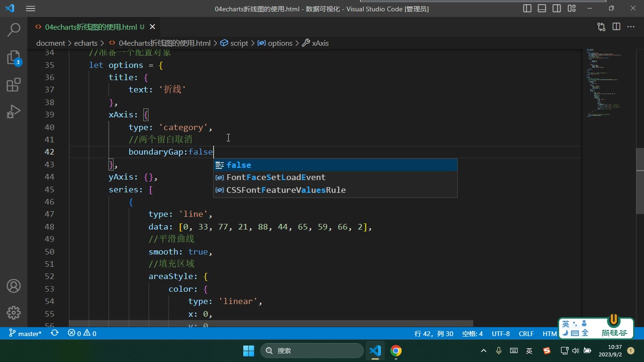644x362 pixels.
Task: Open the Explorer view with badge 3
Action: click(14, 58)
